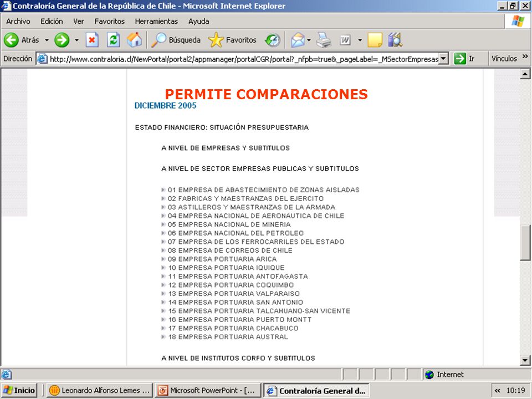Expand hidden system tray icons
The width and height of the screenshot is (532, 399).
click(498, 391)
